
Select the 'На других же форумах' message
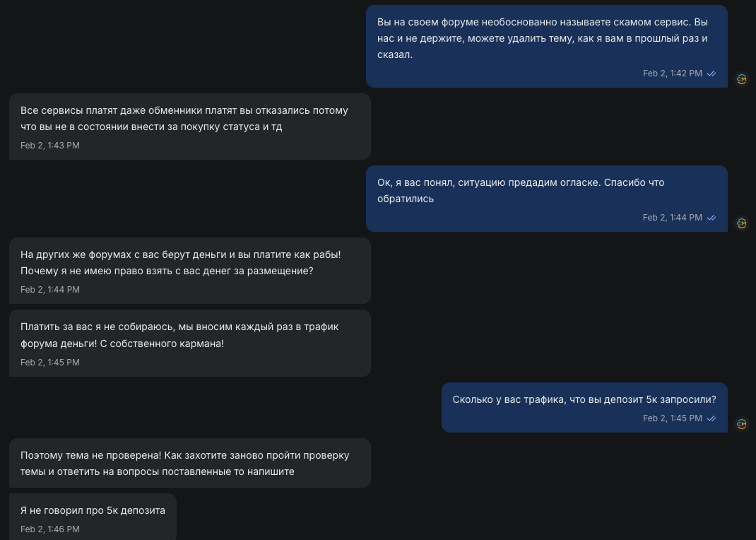pyautogui.click(x=189, y=263)
